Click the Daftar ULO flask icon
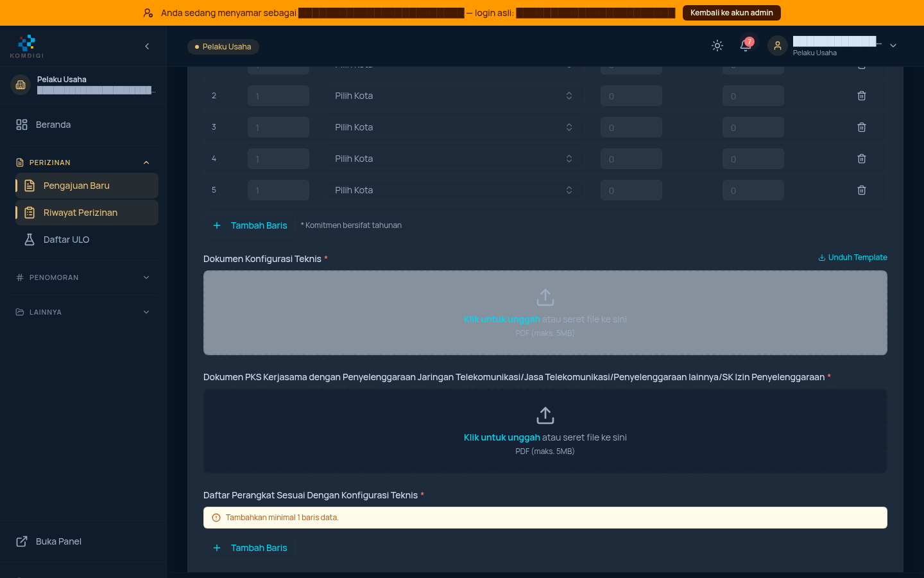 point(30,240)
